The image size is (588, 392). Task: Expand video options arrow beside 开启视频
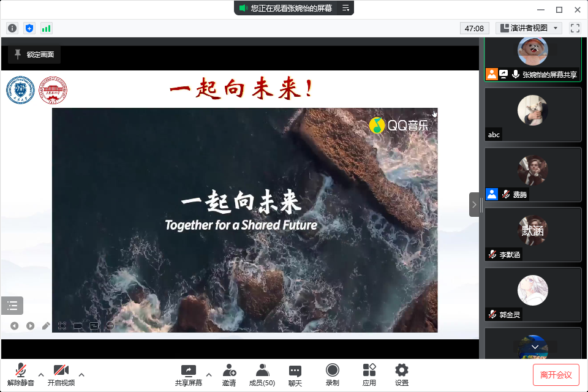81,374
